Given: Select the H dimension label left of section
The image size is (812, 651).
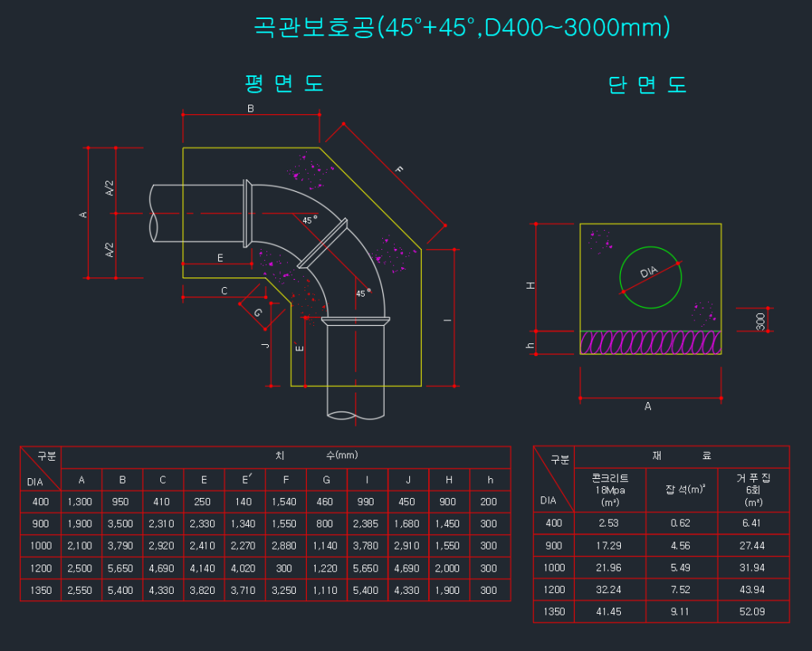Looking at the screenshot, I should pos(531,285).
